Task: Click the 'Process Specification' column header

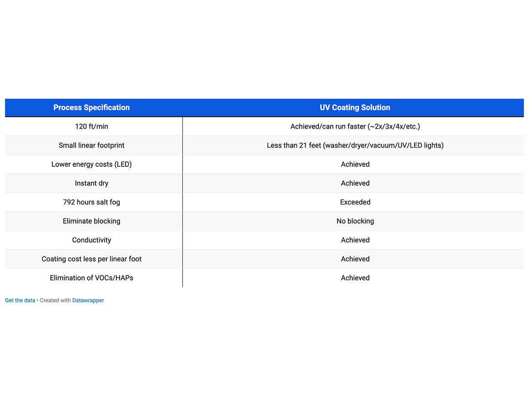Action: (x=91, y=108)
